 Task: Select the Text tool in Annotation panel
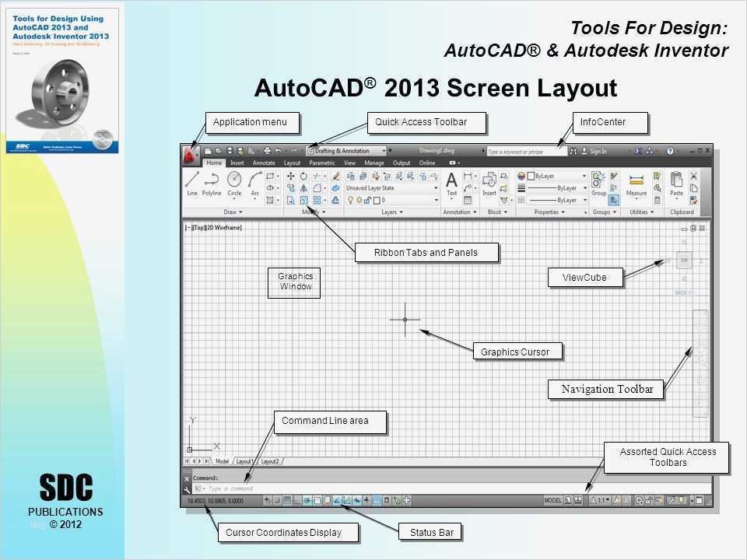tap(451, 184)
